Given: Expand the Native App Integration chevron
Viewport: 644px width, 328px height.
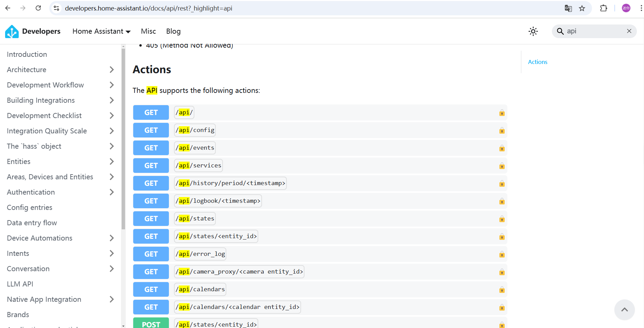Looking at the screenshot, I should [x=111, y=299].
